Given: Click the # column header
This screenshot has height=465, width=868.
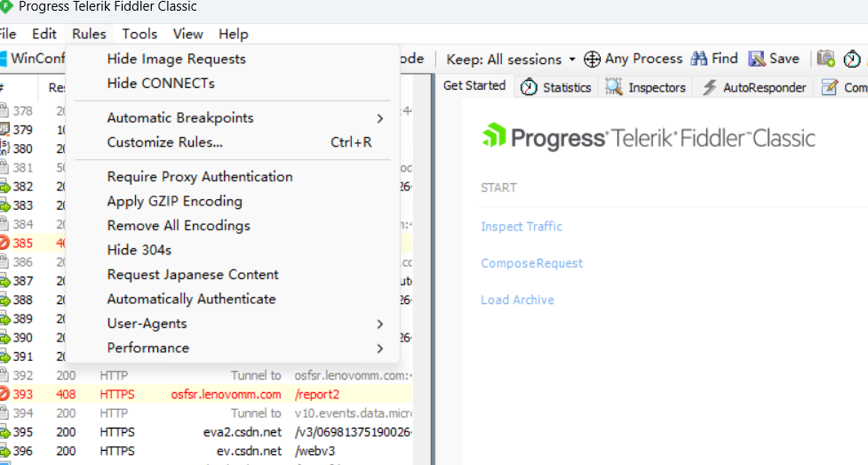Looking at the screenshot, I should click(19, 87).
